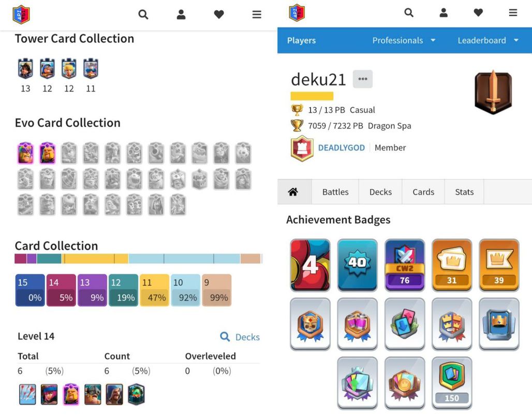
Task: Click the user profile icon in the left header
Action: click(x=181, y=14)
